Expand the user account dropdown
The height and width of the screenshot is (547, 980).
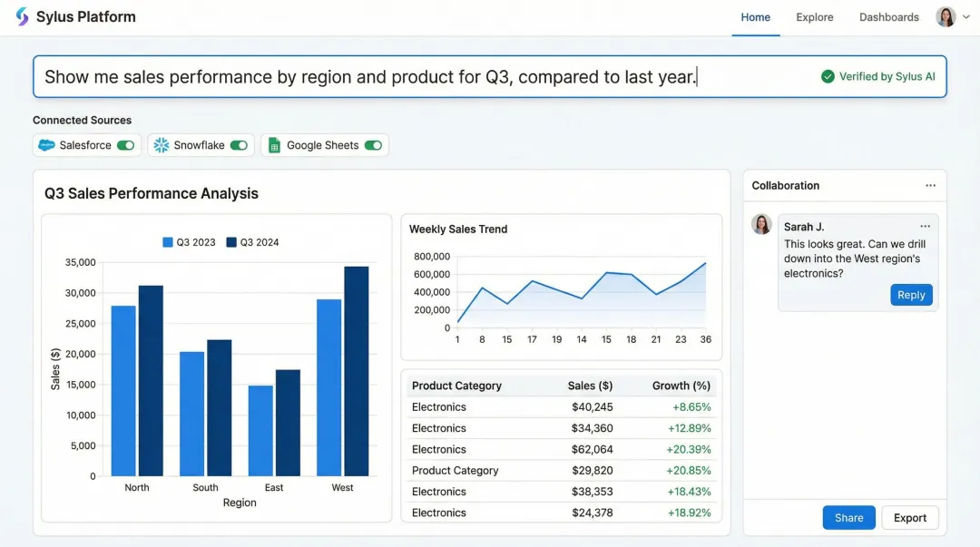(x=965, y=16)
